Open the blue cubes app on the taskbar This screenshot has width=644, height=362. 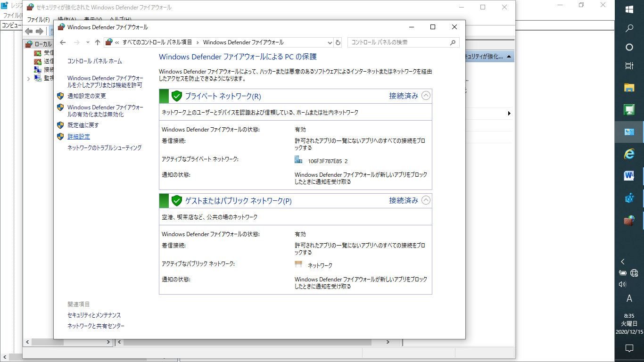[x=629, y=198]
